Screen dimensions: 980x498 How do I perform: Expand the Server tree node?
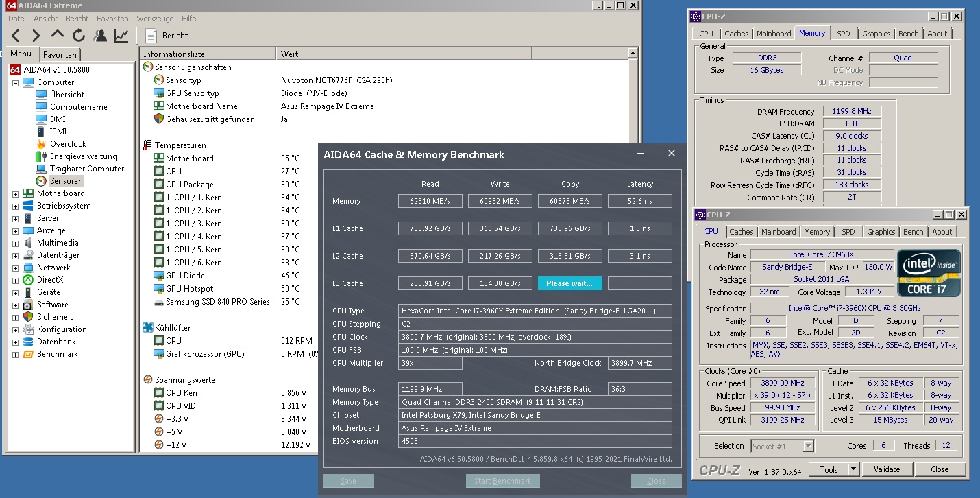[15, 218]
